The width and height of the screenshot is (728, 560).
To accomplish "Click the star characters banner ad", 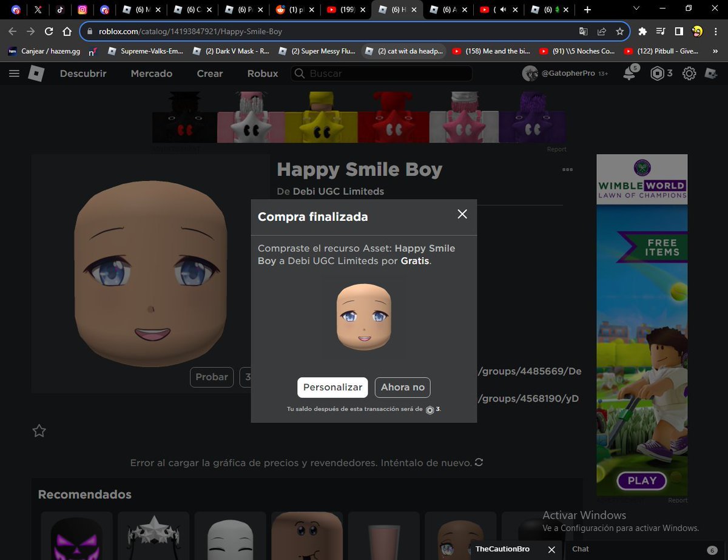I will (x=359, y=117).
